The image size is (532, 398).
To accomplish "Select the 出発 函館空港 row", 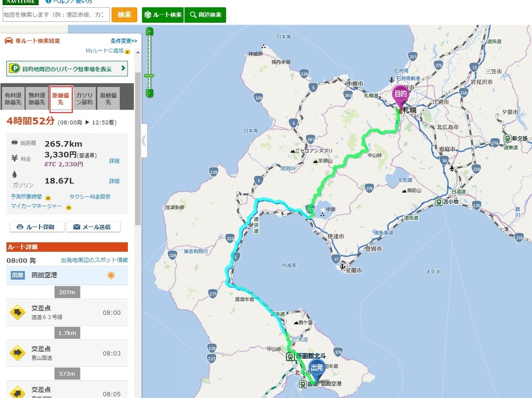I will point(67,275).
